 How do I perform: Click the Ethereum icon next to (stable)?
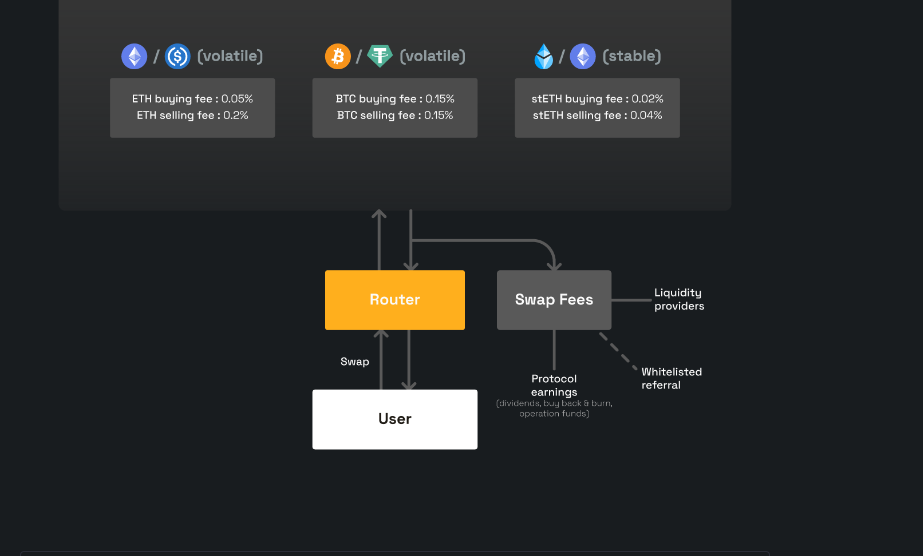coord(583,56)
